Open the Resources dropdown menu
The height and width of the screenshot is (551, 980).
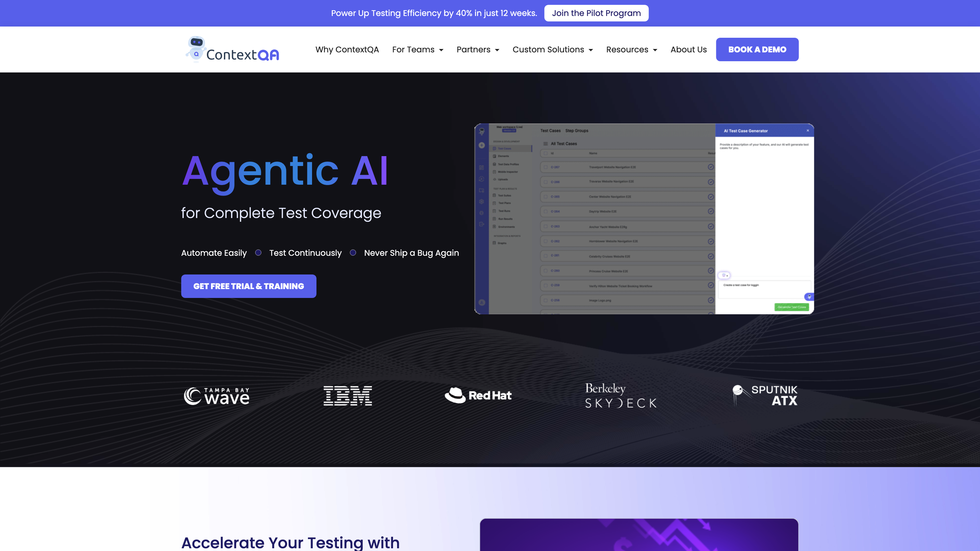tap(632, 49)
